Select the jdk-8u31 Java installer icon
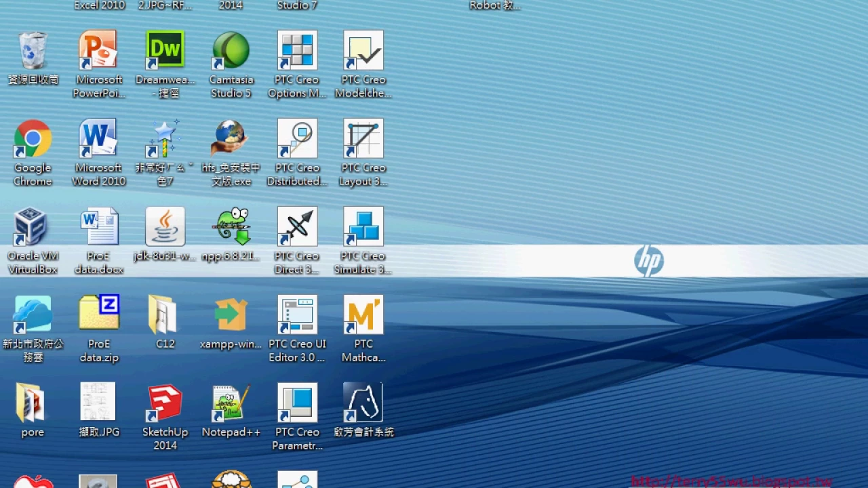This screenshot has height=488, width=868. (x=165, y=226)
